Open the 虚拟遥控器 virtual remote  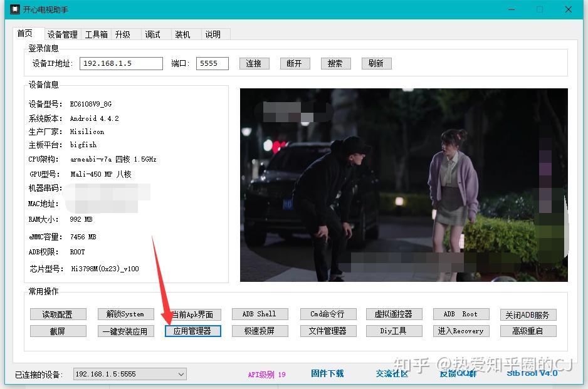coord(394,314)
